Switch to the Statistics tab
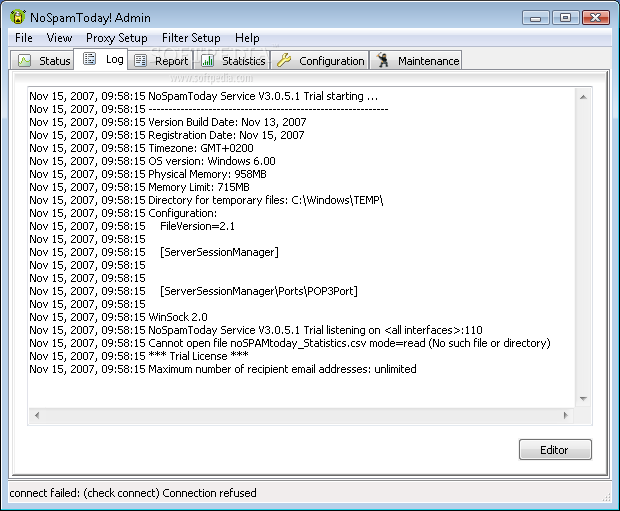The width and height of the screenshot is (620, 511). point(231,61)
